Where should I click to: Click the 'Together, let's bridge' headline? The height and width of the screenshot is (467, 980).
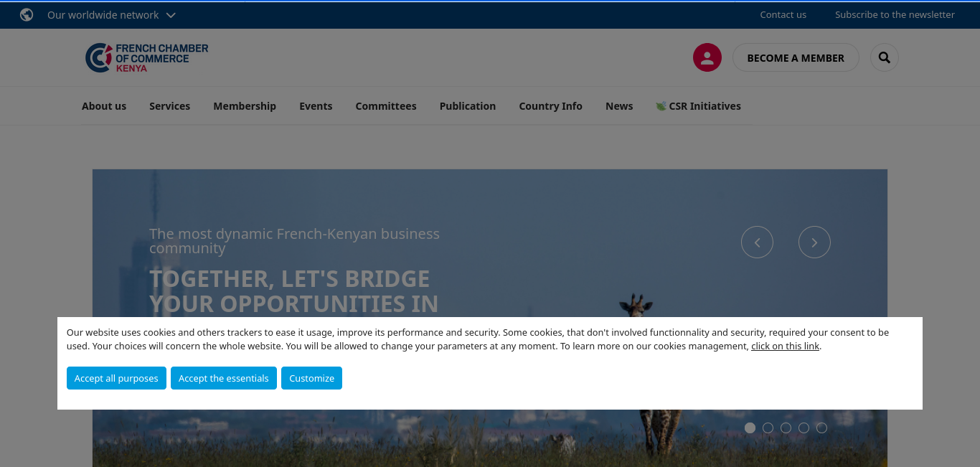pos(293,291)
